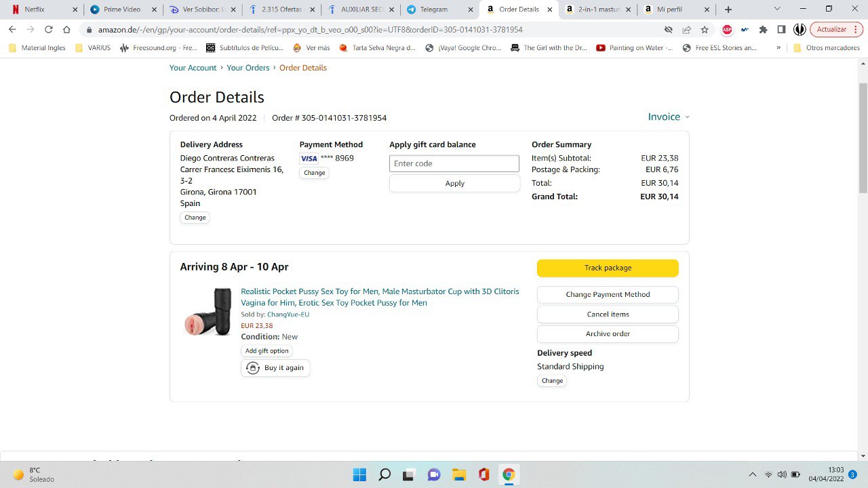Change the Visa payment method
This screenshot has height=488, width=868.
[x=314, y=173]
